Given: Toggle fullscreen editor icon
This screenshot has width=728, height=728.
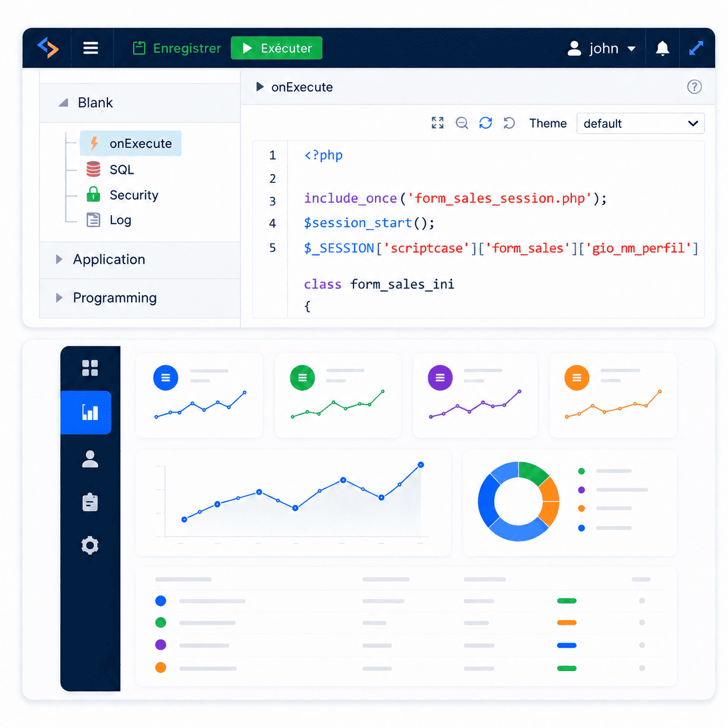Looking at the screenshot, I should click(x=438, y=123).
